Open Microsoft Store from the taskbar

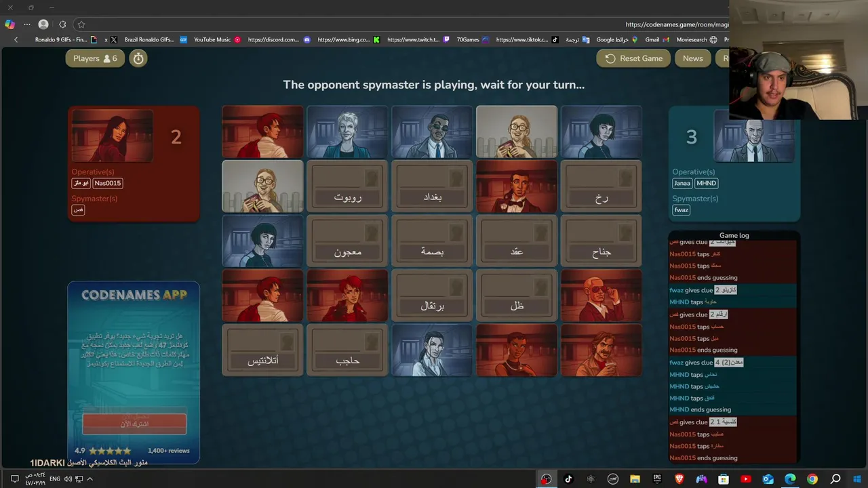pyautogui.click(x=724, y=479)
